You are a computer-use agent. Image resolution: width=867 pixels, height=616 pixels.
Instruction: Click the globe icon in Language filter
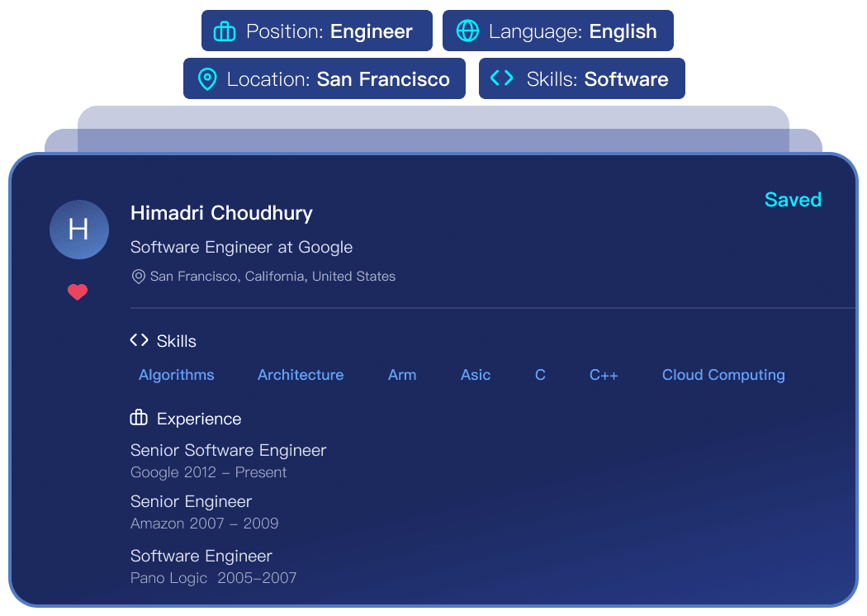467,31
